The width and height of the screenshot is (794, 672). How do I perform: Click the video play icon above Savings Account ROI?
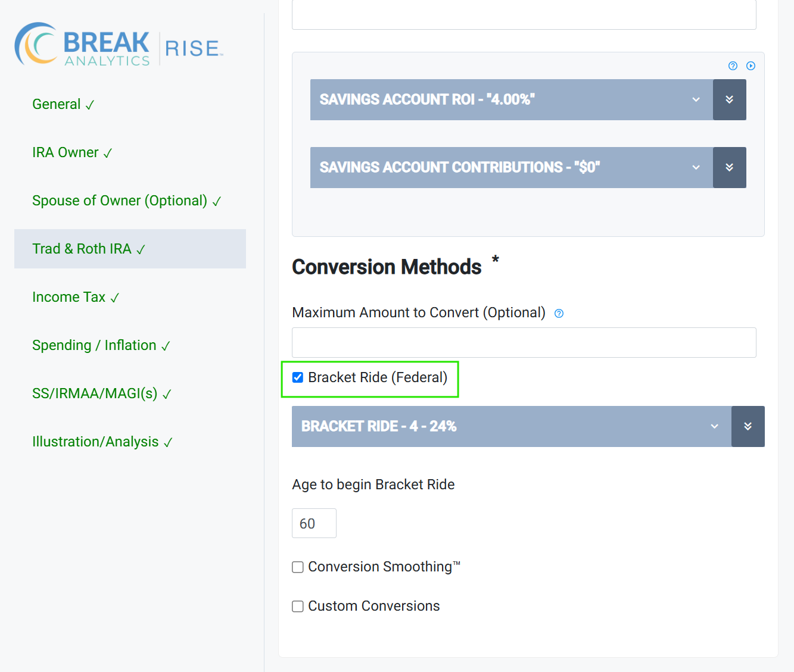[751, 66]
